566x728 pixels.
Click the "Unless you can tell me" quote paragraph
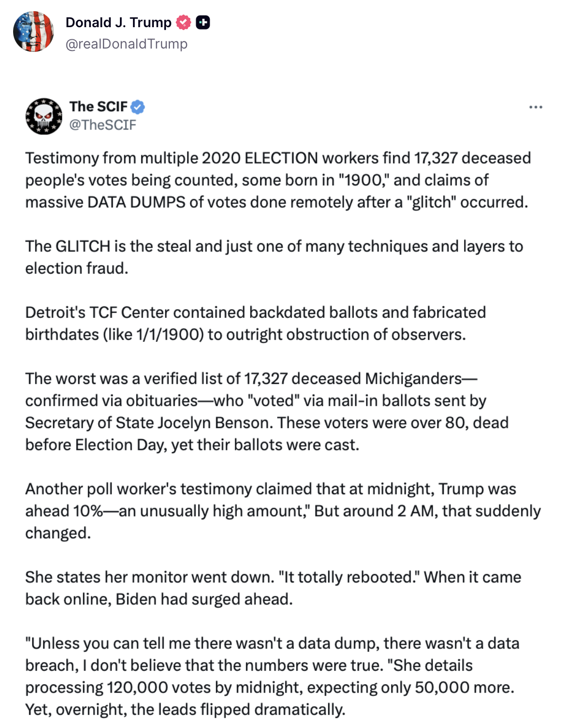pos(272,676)
